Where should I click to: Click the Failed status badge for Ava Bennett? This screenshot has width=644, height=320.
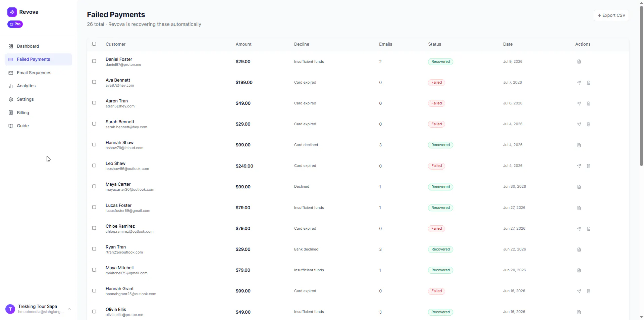click(436, 83)
